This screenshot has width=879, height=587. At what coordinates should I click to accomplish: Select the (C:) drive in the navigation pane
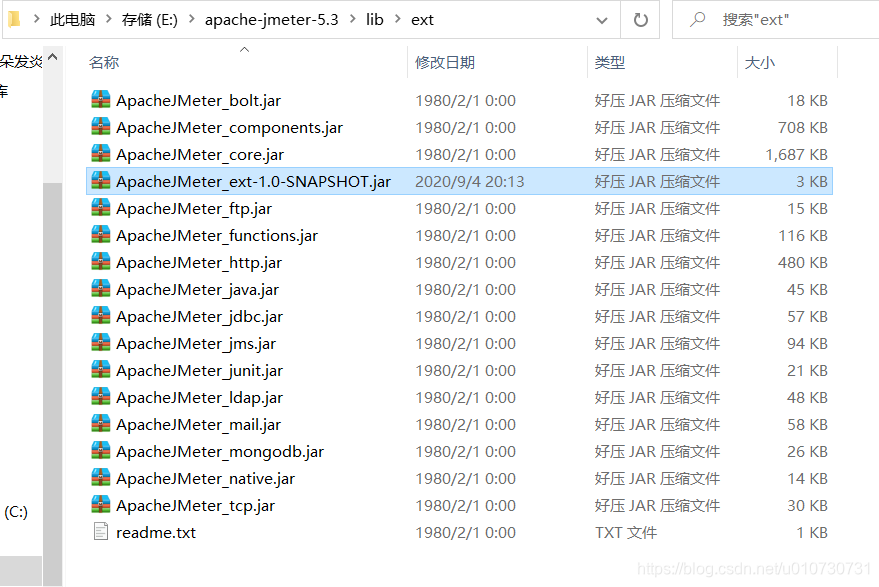pos(16,512)
